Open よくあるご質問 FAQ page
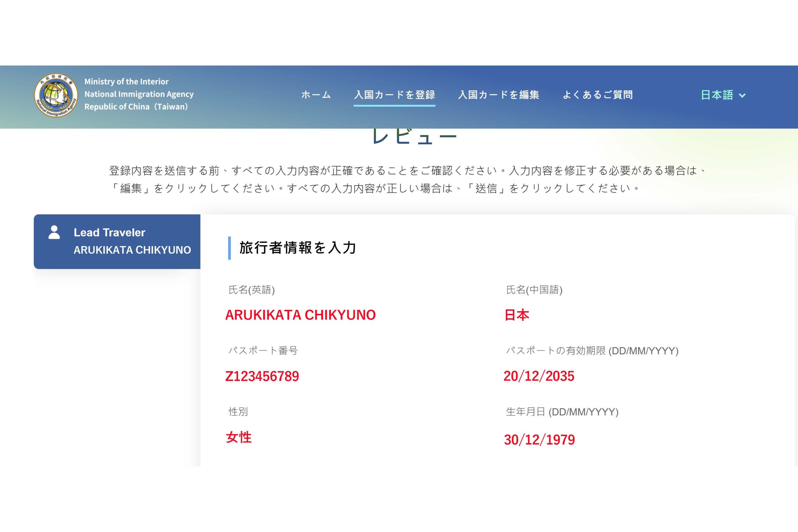 [x=598, y=95]
